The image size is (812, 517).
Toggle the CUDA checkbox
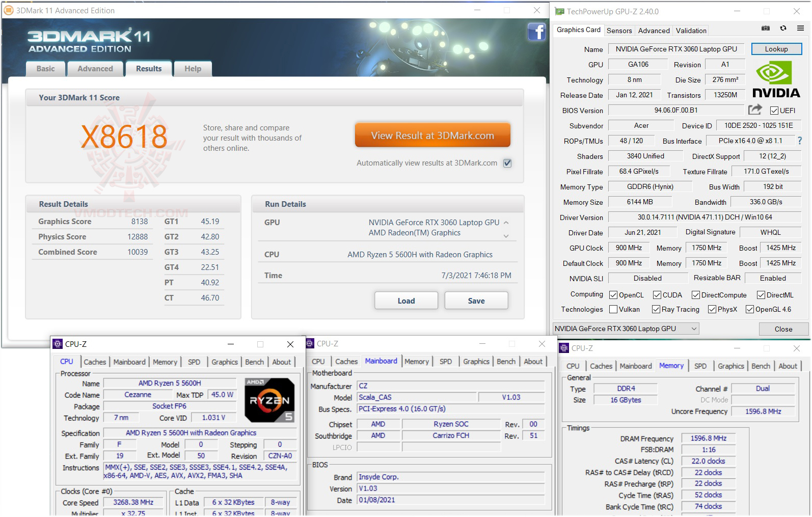(657, 295)
